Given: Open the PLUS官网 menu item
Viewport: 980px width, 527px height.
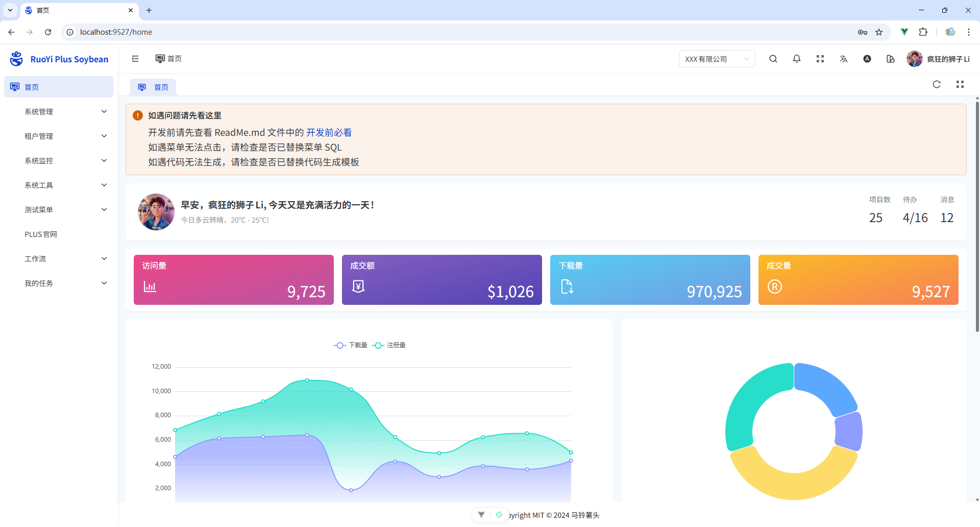Looking at the screenshot, I should pos(41,234).
